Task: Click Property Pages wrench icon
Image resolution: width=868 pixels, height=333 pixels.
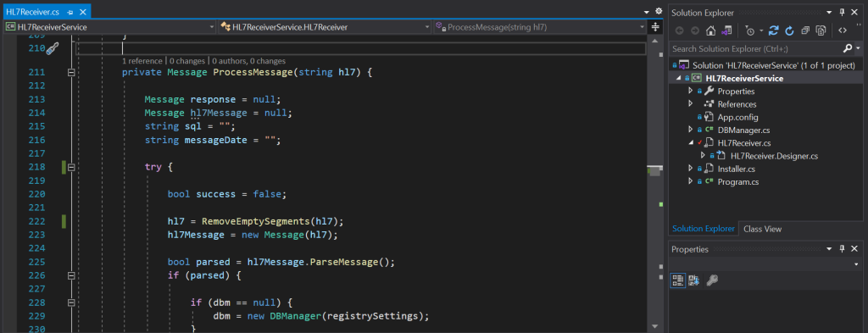Action: point(712,280)
